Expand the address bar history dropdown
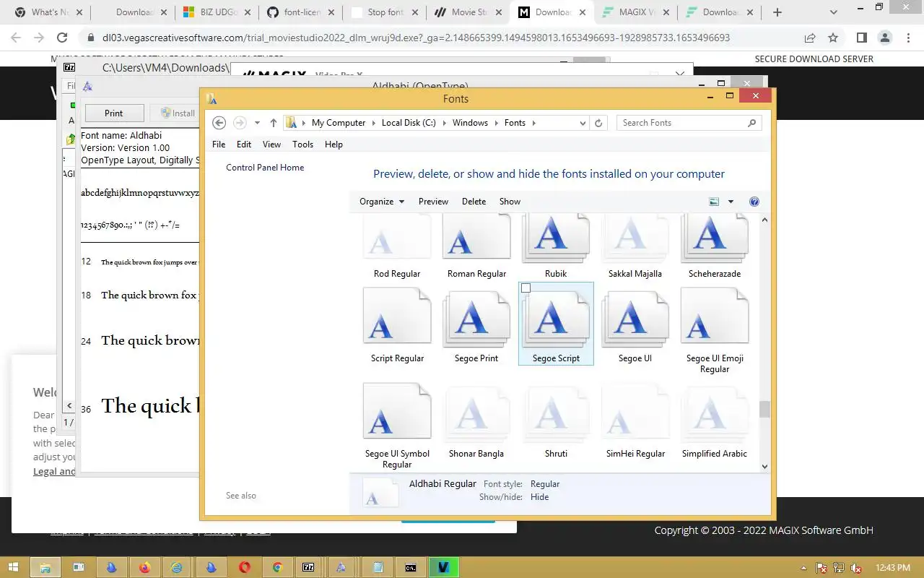Screen dimensions: 924x578 click(x=583, y=123)
